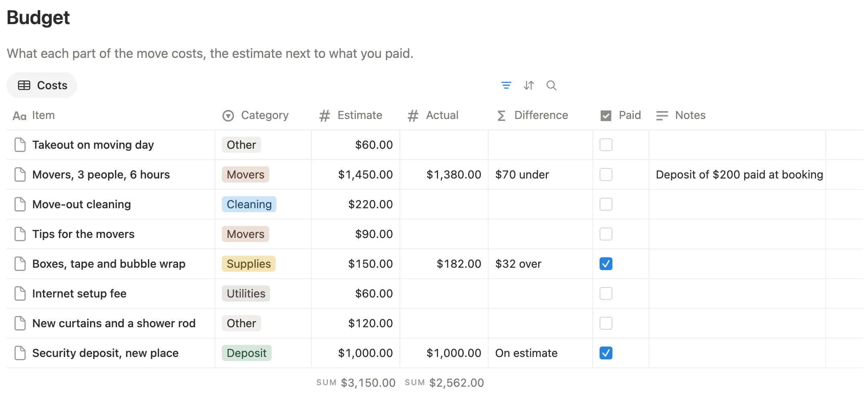The width and height of the screenshot is (868, 402).
Task: Open page icon for Boxes, tape and bubble wrap
Action: [20, 264]
